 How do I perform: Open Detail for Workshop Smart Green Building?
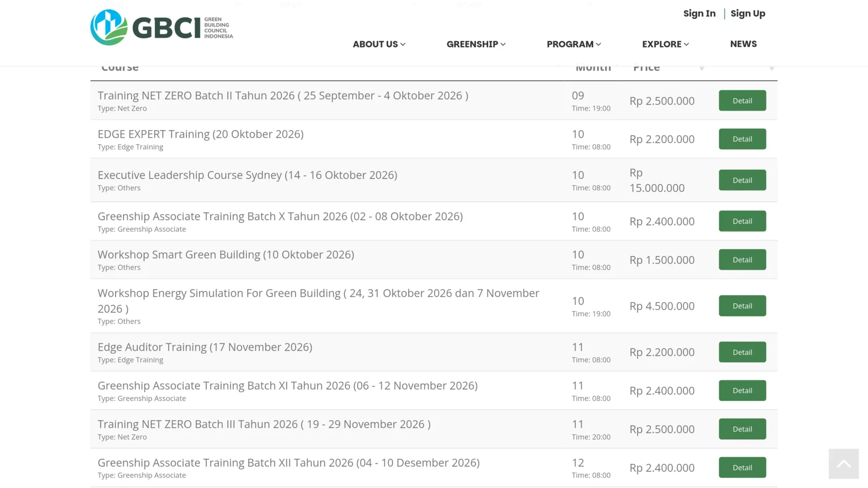[742, 260]
